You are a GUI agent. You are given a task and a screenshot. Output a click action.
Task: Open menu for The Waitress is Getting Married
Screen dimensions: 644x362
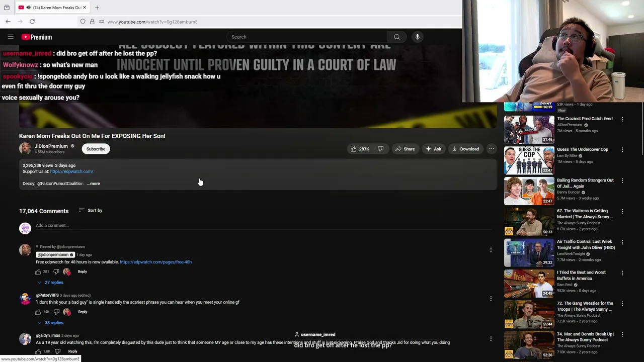(x=622, y=212)
